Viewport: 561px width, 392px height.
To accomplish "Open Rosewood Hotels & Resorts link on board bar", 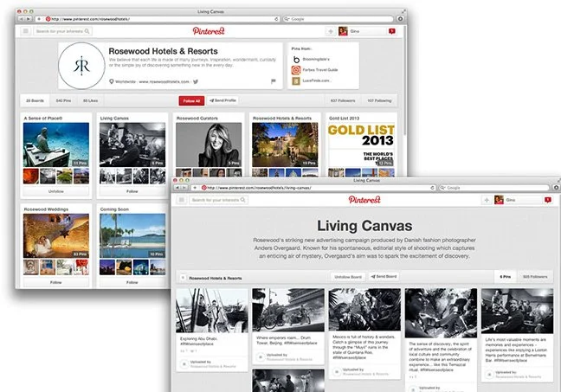I will tap(216, 278).
